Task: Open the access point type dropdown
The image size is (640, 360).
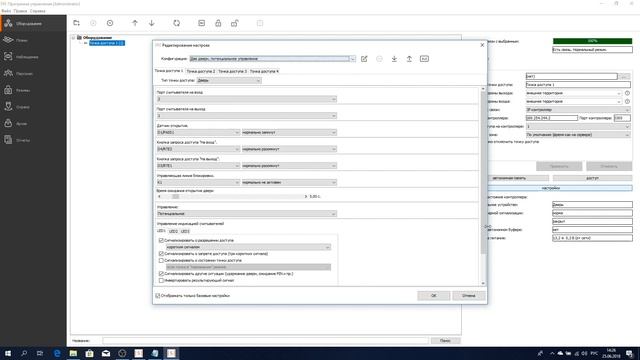Action: pyautogui.click(x=229, y=80)
